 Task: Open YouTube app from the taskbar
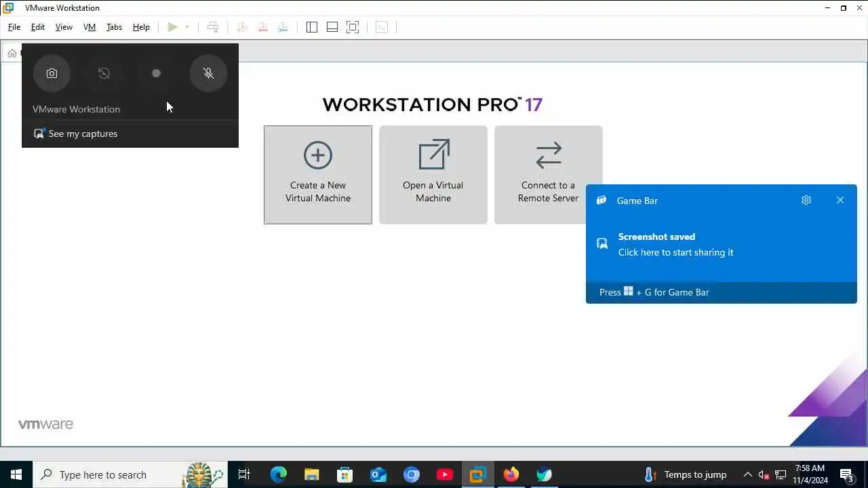(x=445, y=474)
